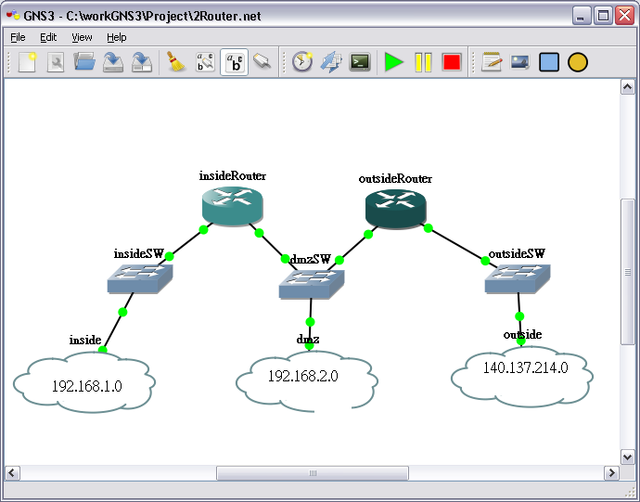Click the horizontal scrollbar thumb
640x502 pixels.
coord(312,473)
